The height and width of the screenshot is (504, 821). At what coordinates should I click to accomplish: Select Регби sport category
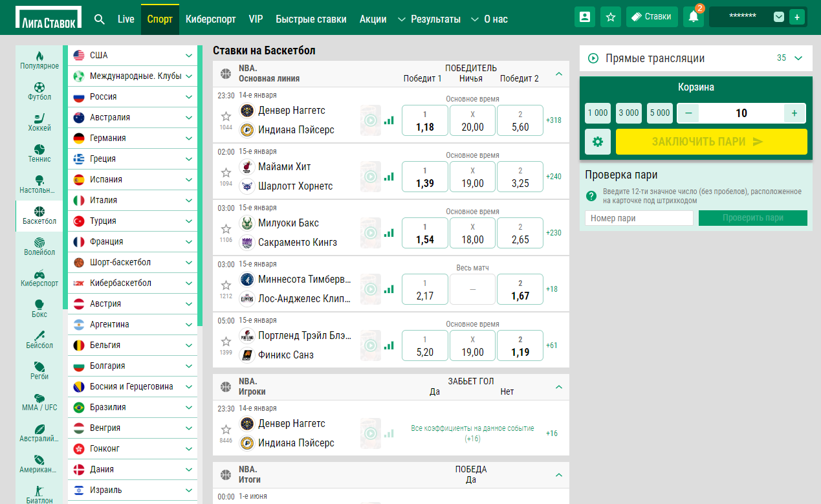click(39, 371)
